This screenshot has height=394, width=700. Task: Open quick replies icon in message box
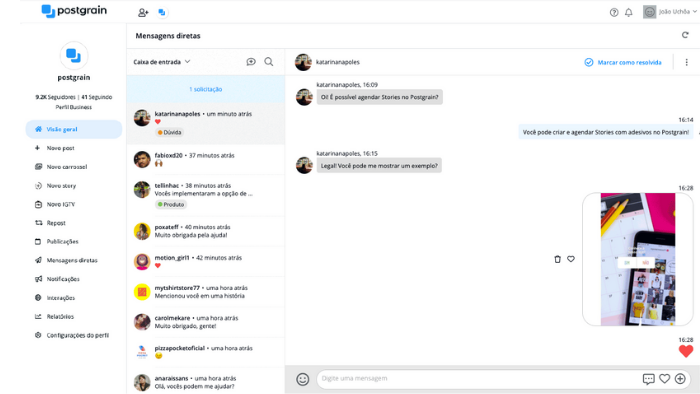click(x=648, y=379)
